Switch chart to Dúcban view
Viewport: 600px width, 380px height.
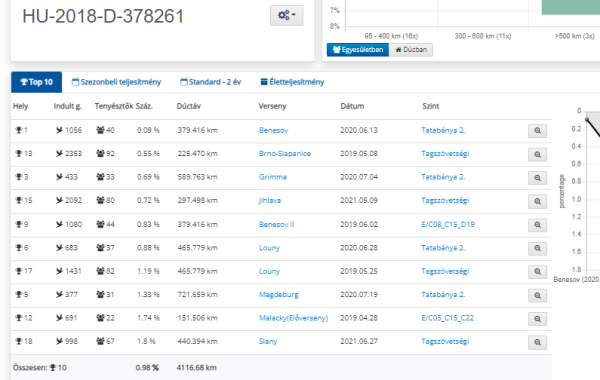pyautogui.click(x=411, y=50)
